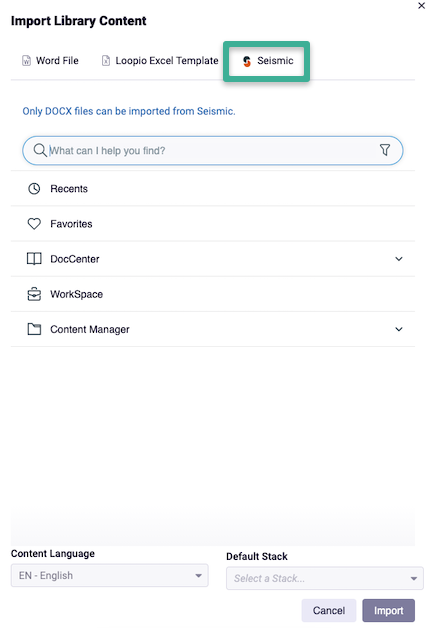
Task: Open the Content Language dropdown
Action: click(x=109, y=576)
